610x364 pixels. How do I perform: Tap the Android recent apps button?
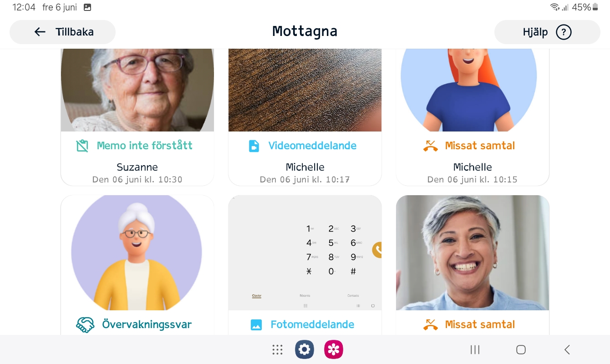tap(475, 349)
